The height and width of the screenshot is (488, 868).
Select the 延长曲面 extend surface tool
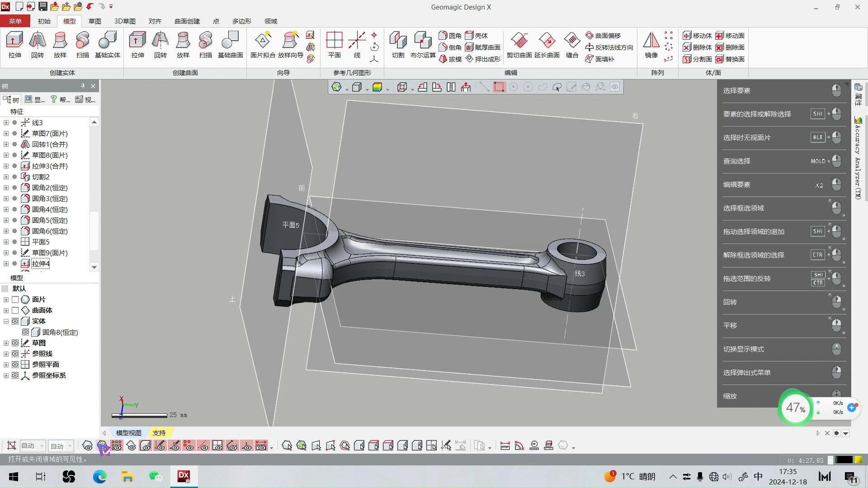(547, 45)
